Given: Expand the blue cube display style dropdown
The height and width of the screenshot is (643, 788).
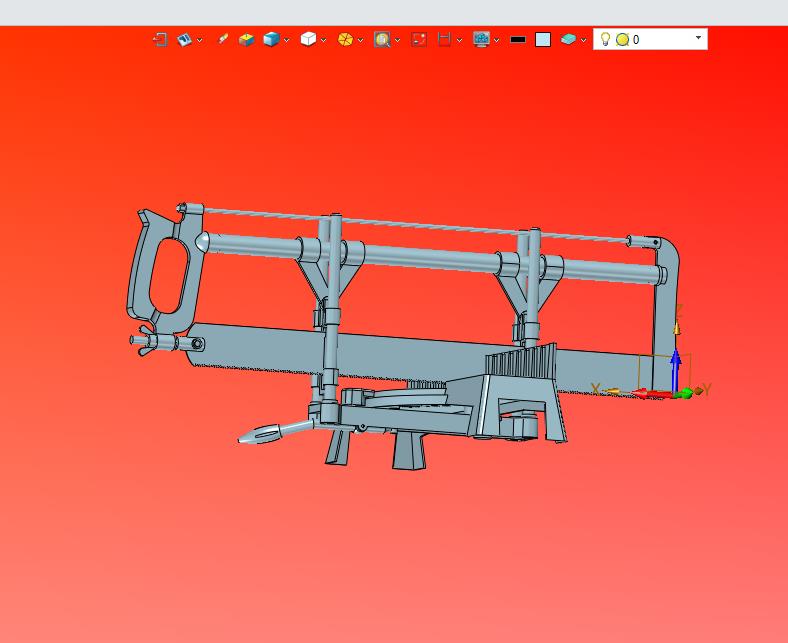Looking at the screenshot, I should click(286, 40).
